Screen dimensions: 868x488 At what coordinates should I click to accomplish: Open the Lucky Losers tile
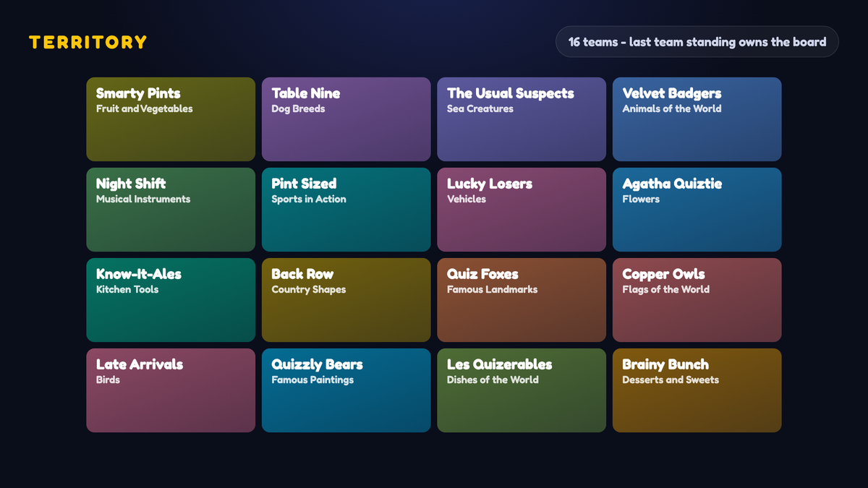(522, 210)
